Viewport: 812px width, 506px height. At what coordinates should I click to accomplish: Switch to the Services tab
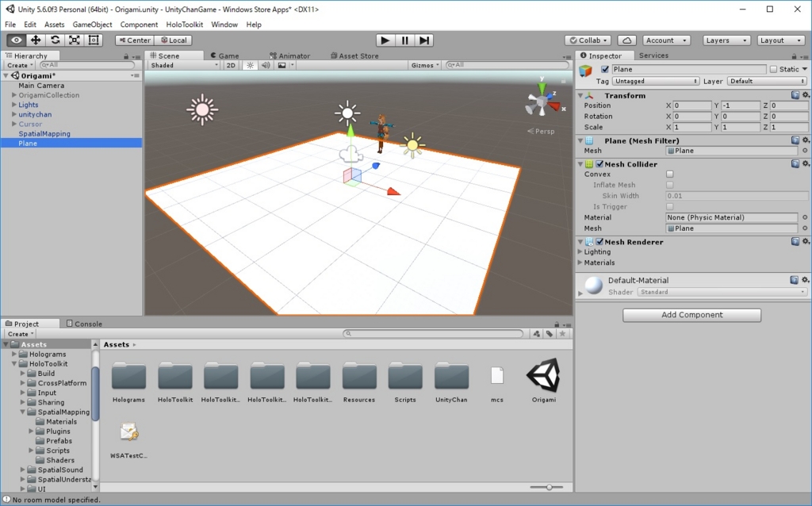[x=653, y=56]
